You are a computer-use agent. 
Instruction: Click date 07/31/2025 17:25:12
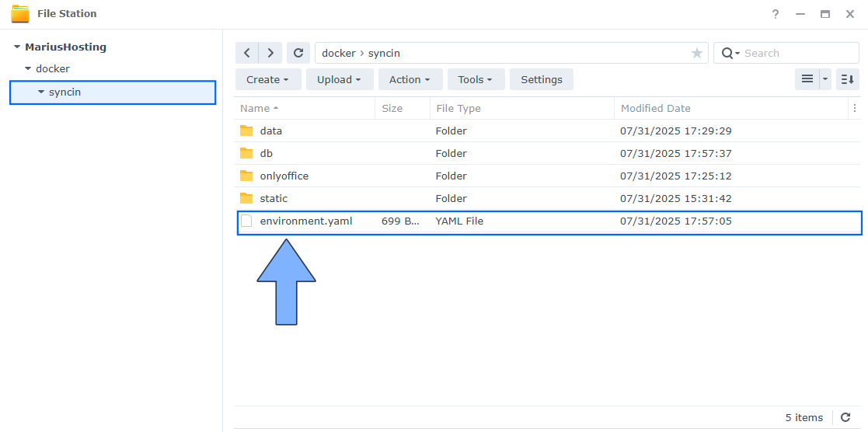pos(676,176)
